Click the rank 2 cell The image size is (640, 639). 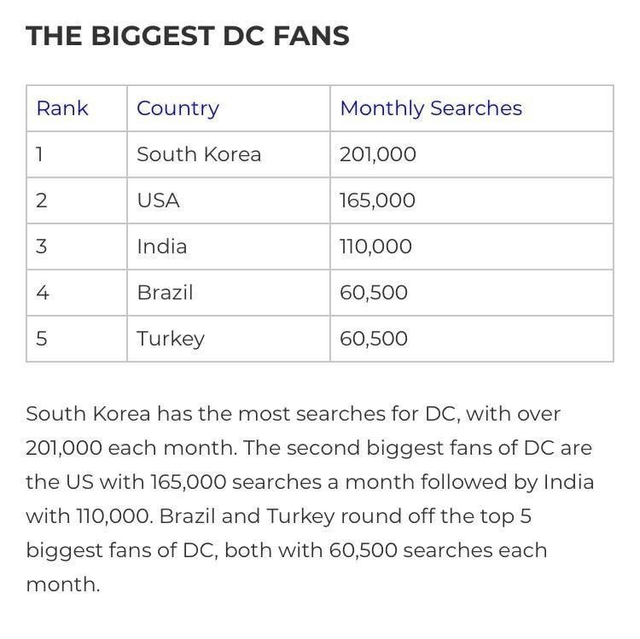[41, 200]
